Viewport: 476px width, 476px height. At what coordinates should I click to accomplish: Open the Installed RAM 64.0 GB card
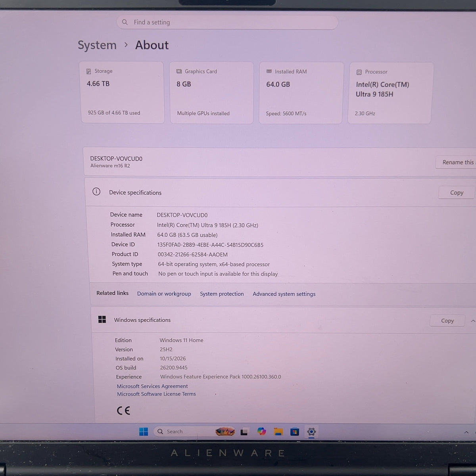coord(301,93)
